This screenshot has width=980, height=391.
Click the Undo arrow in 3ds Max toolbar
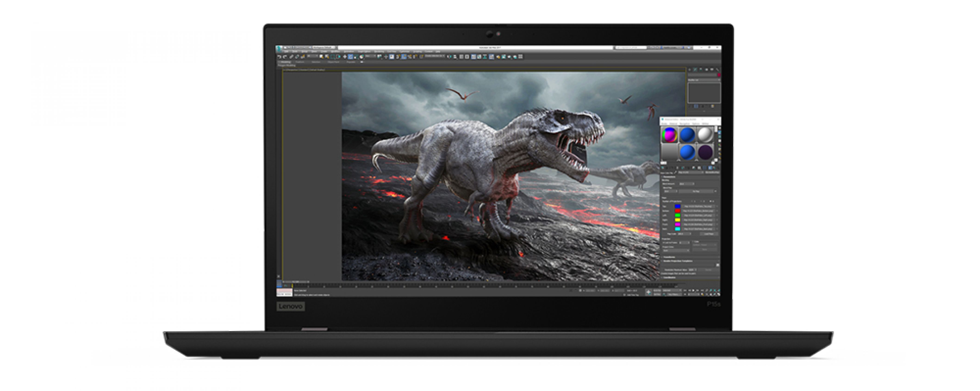280,57
